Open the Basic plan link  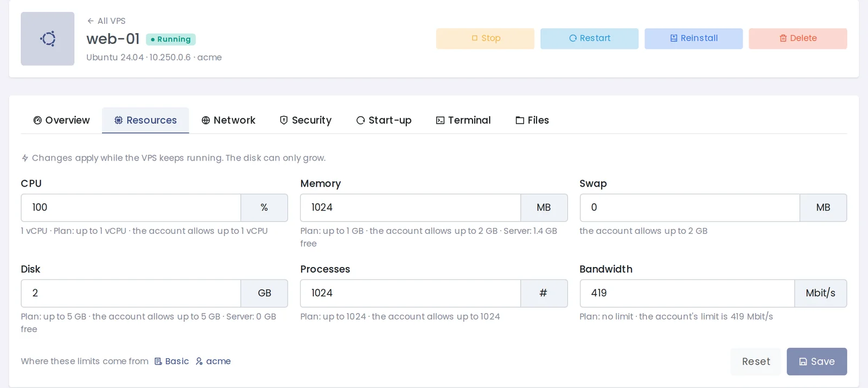pyautogui.click(x=172, y=361)
